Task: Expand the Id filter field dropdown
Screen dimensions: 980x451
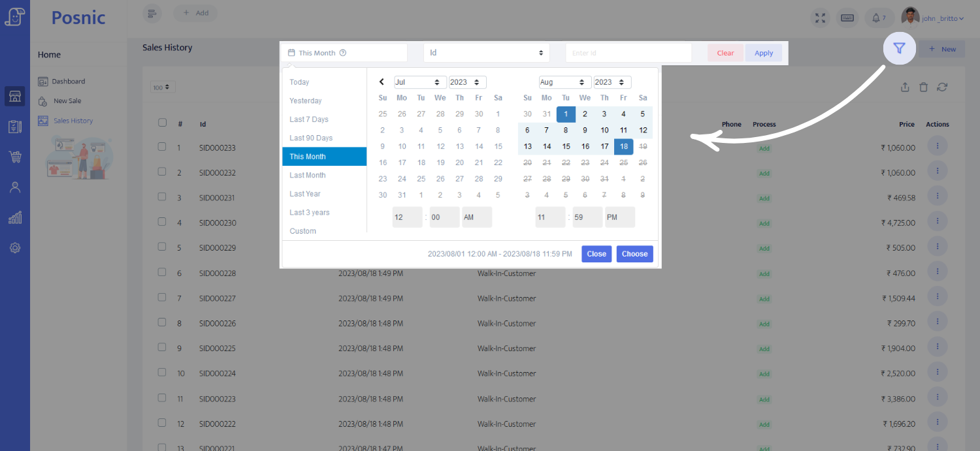Action: [486, 53]
